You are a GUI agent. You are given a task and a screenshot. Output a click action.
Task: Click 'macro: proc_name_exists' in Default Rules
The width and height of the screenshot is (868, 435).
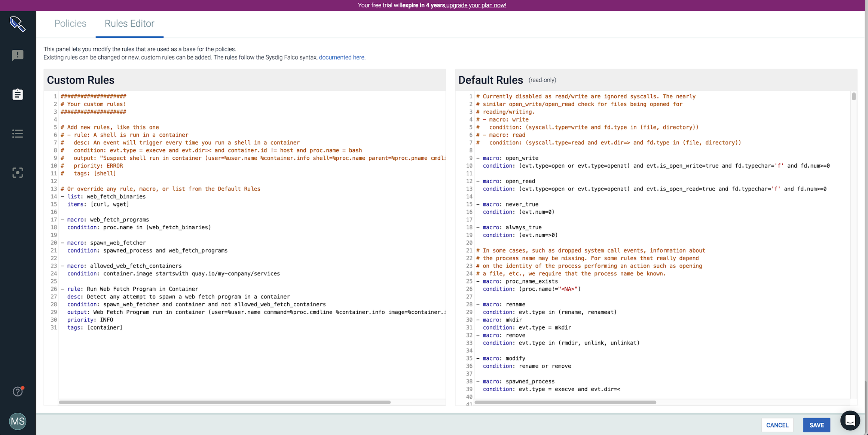point(517,281)
